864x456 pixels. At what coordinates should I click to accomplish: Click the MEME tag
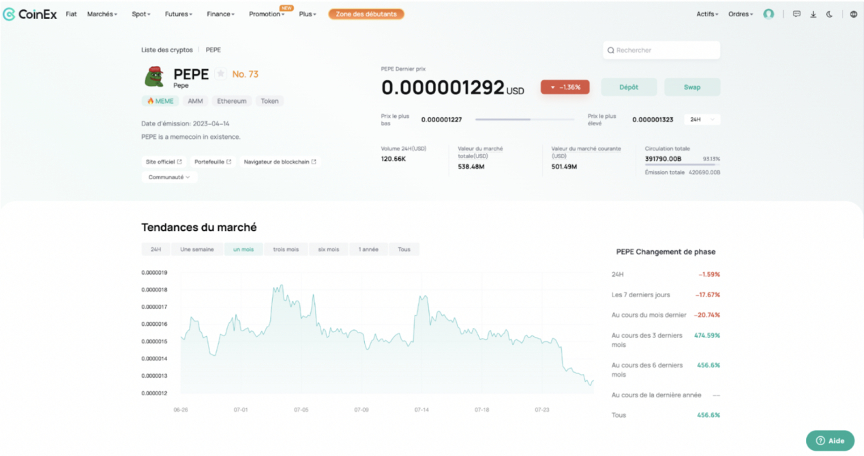(x=160, y=101)
